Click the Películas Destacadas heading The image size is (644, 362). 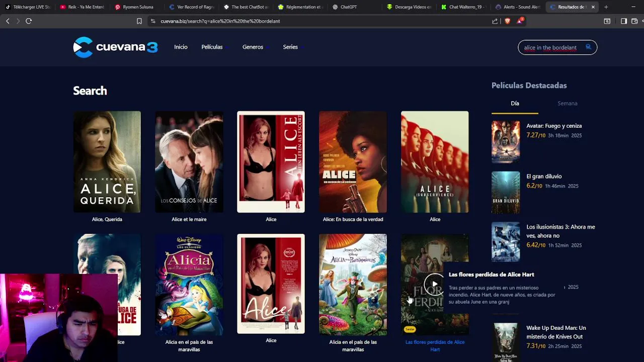point(529,85)
